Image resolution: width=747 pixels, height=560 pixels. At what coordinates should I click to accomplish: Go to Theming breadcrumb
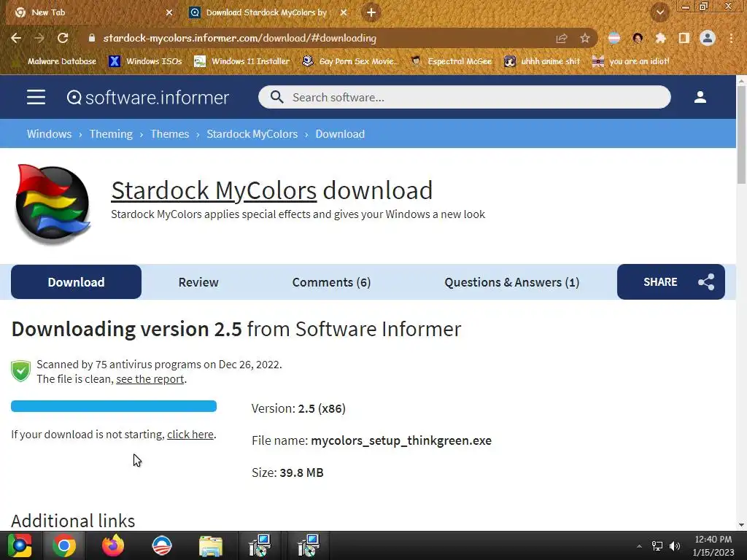(111, 134)
